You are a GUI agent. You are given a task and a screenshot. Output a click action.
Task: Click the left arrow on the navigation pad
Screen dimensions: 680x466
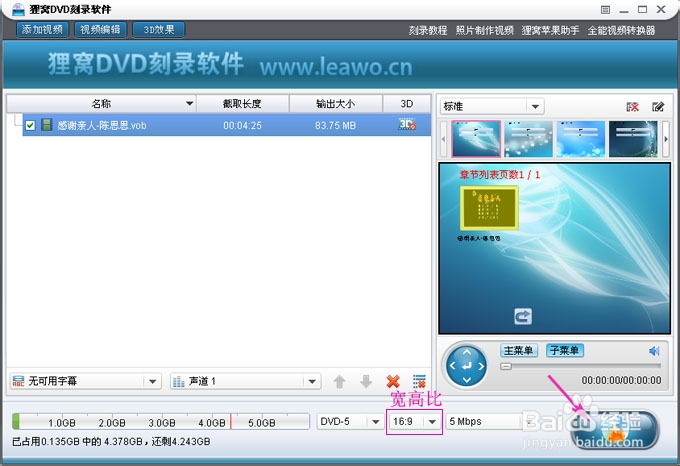(452, 366)
